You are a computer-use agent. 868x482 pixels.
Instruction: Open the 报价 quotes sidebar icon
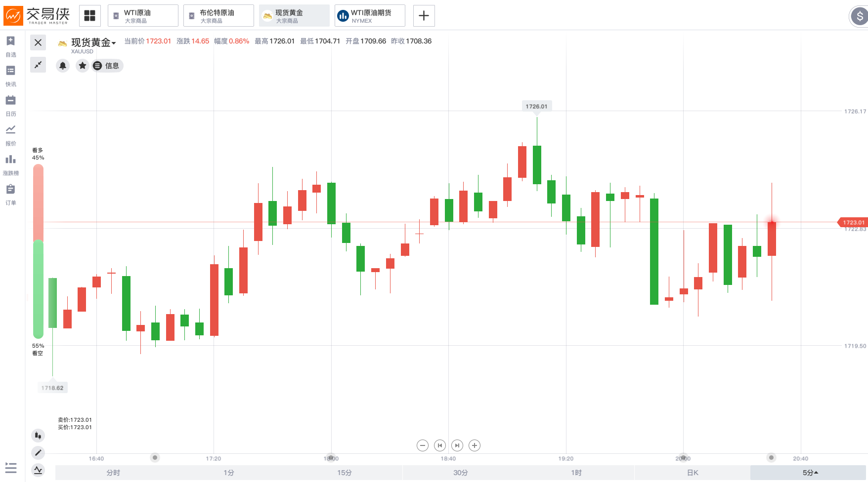pyautogui.click(x=10, y=135)
